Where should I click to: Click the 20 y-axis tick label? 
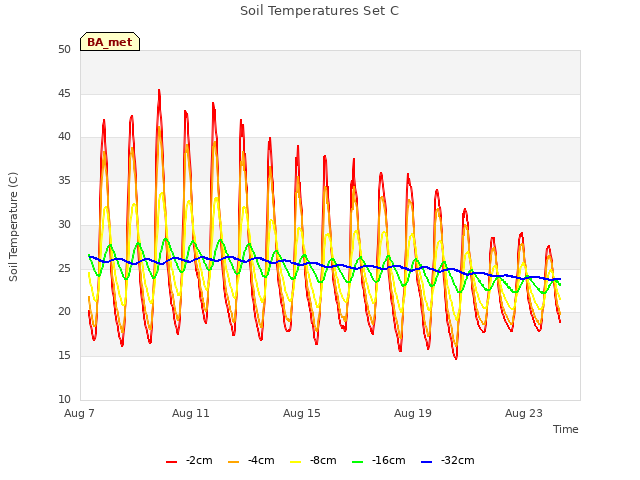point(64,312)
